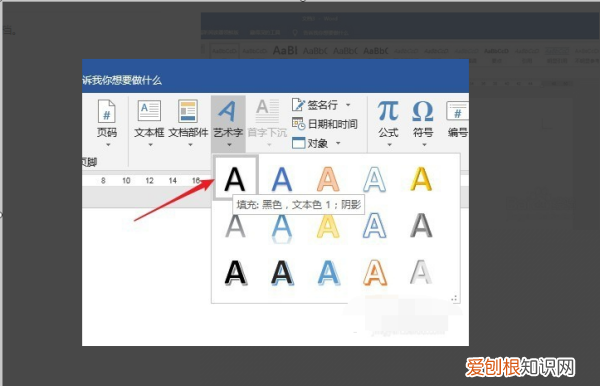This screenshot has height=386, width=600.
Task: Choose blue reflection WordArt in second row
Action: tap(282, 228)
